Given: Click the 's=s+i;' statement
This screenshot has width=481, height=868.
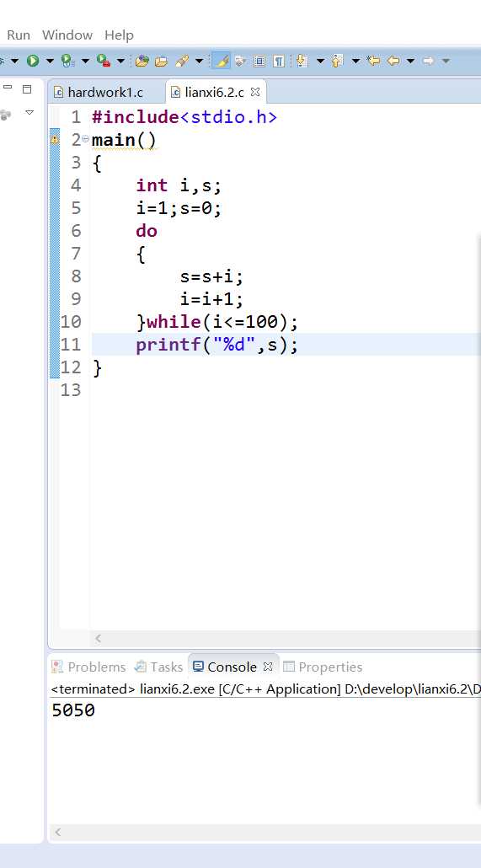Looking at the screenshot, I should point(211,276).
